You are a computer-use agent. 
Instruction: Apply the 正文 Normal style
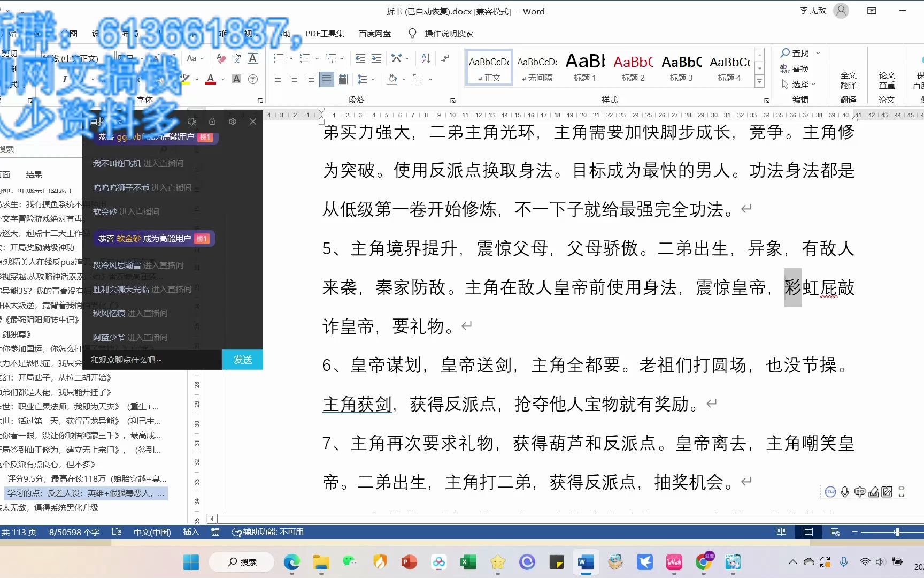(489, 68)
